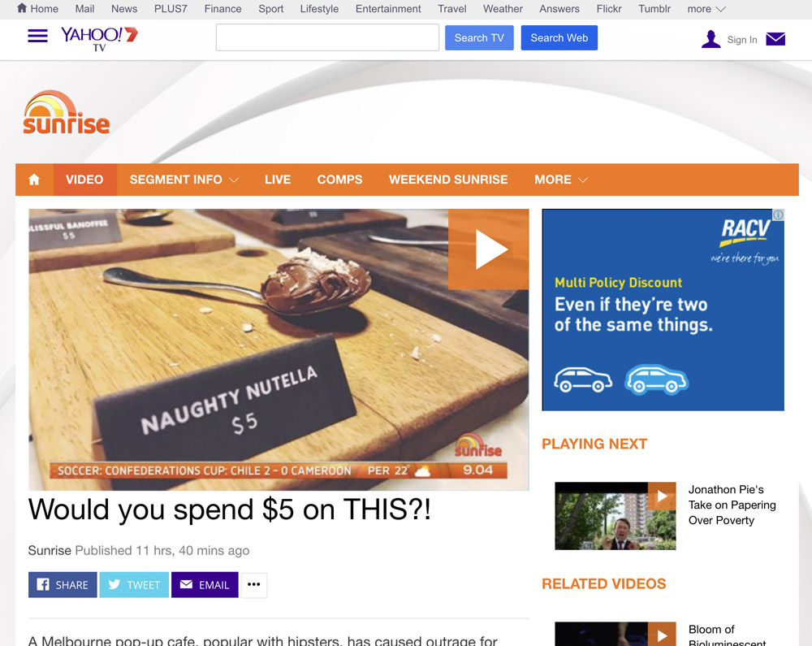Image resolution: width=812 pixels, height=646 pixels.
Task: Play the Naughty Nutella video
Action: (x=488, y=249)
